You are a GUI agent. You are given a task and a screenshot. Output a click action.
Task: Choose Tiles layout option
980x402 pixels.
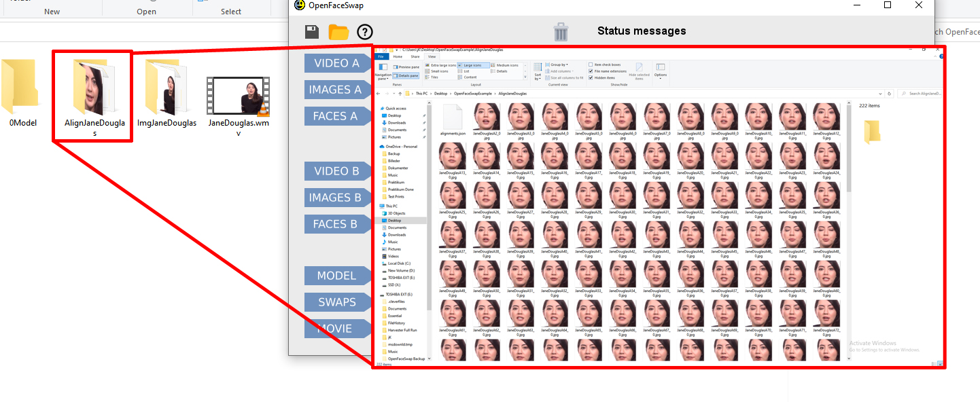[x=432, y=77]
